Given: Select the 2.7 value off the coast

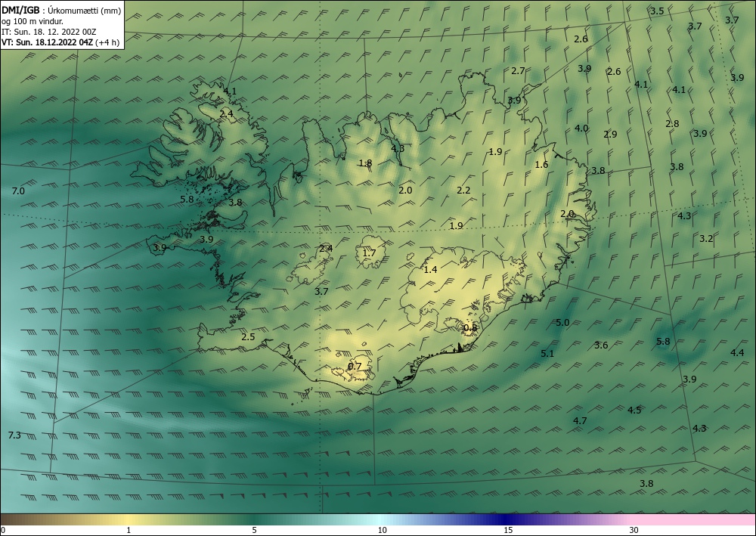Looking at the screenshot, I should pos(518,71).
